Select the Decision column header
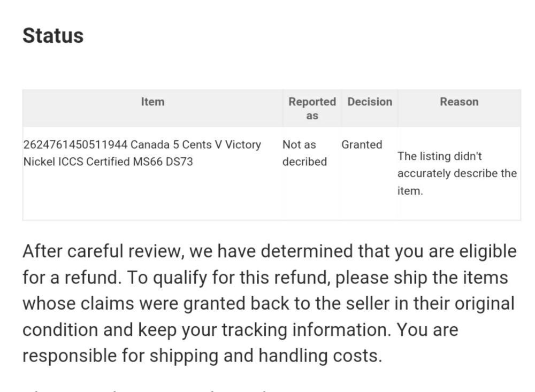Screen dimensions: 535x392 pos(370,102)
